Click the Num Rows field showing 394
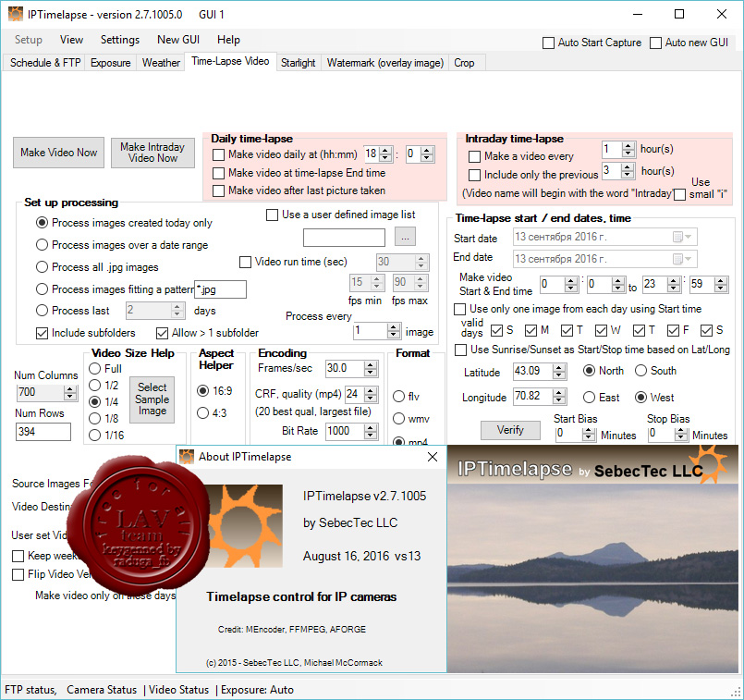Viewport: 744px width, 700px height. [x=43, y=432]
